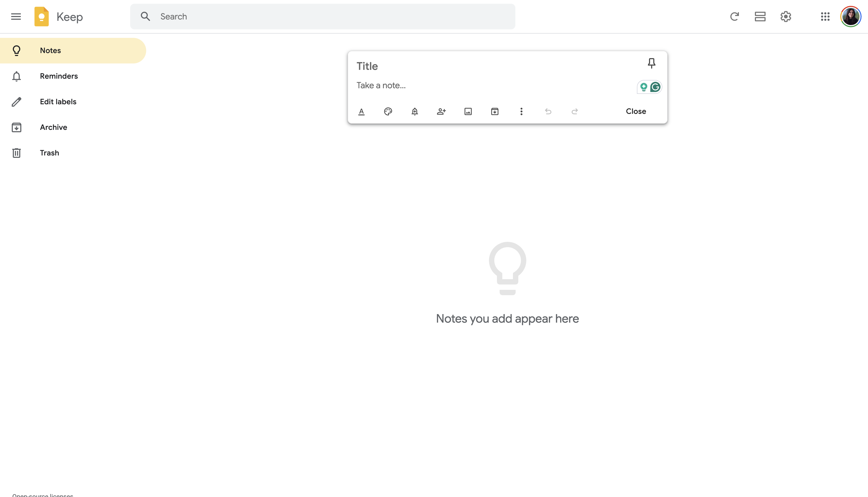Go to the Reminders section
Screen dimensions: 868x497
pos(59,76)
